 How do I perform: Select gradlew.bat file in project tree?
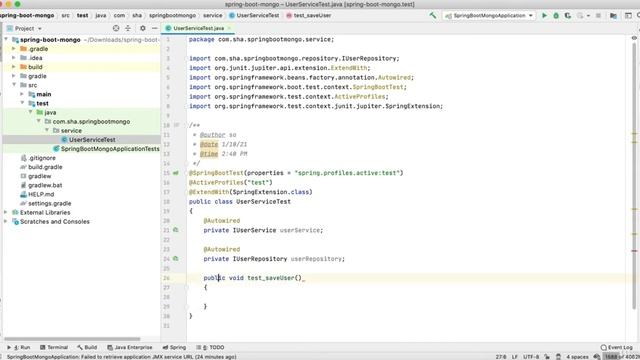[x=45, y=185]
